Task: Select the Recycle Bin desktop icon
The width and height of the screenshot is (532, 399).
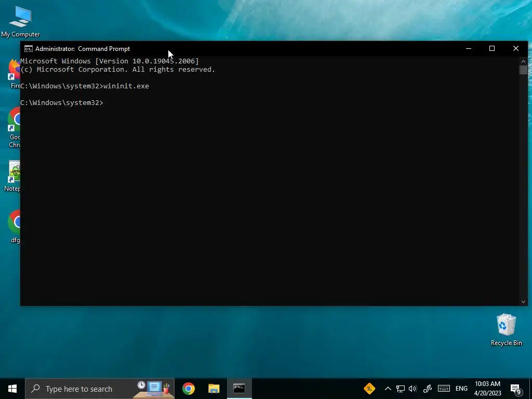Action: 506,330
